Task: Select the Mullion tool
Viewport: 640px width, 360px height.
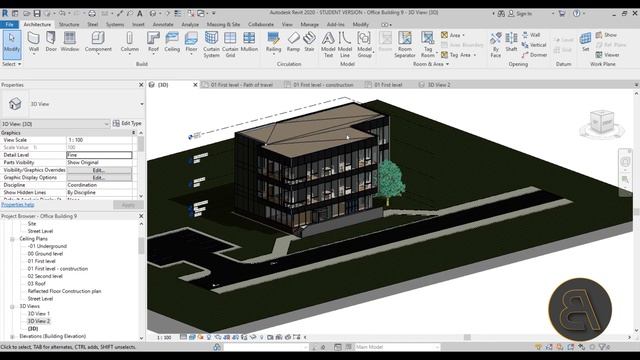Action: [249, 42]
